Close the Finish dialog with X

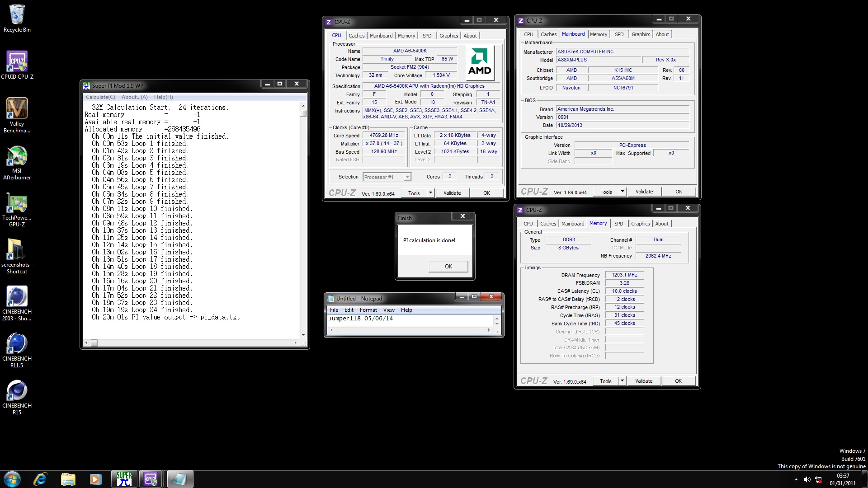[462, 216]
